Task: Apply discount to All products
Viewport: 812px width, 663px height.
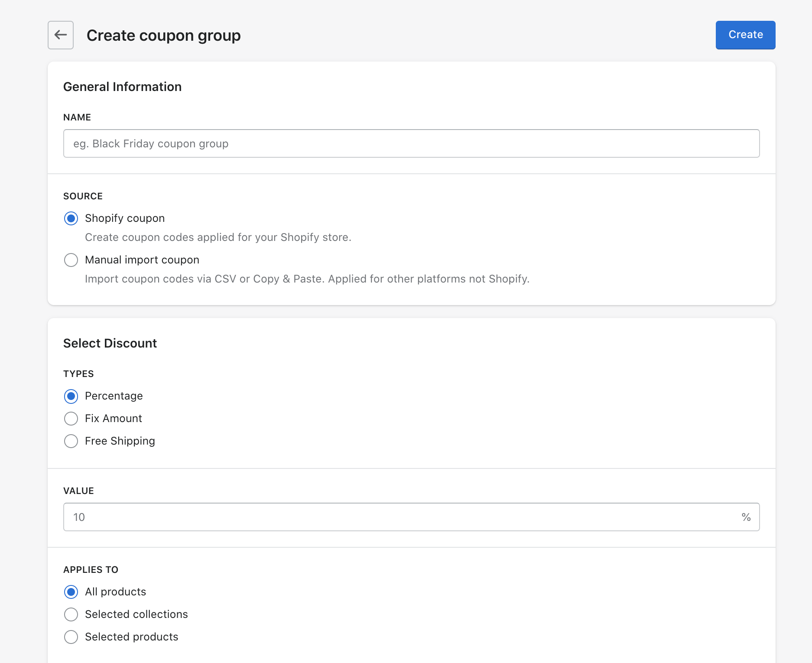Action: (x=71, y=592)
